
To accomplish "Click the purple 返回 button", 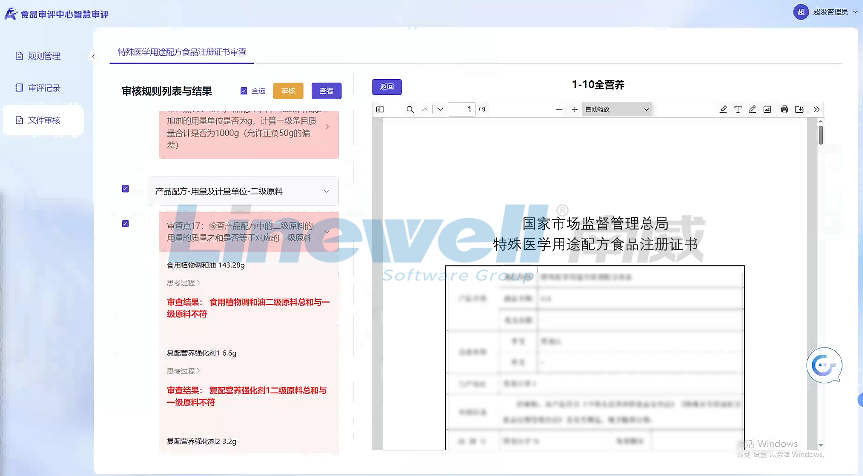I will pos(387,87).
